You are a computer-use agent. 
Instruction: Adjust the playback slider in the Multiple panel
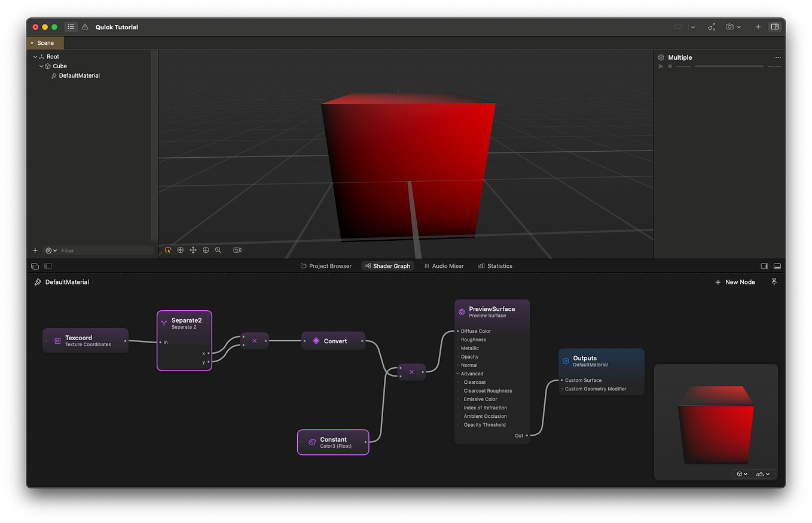click(729, 66)
